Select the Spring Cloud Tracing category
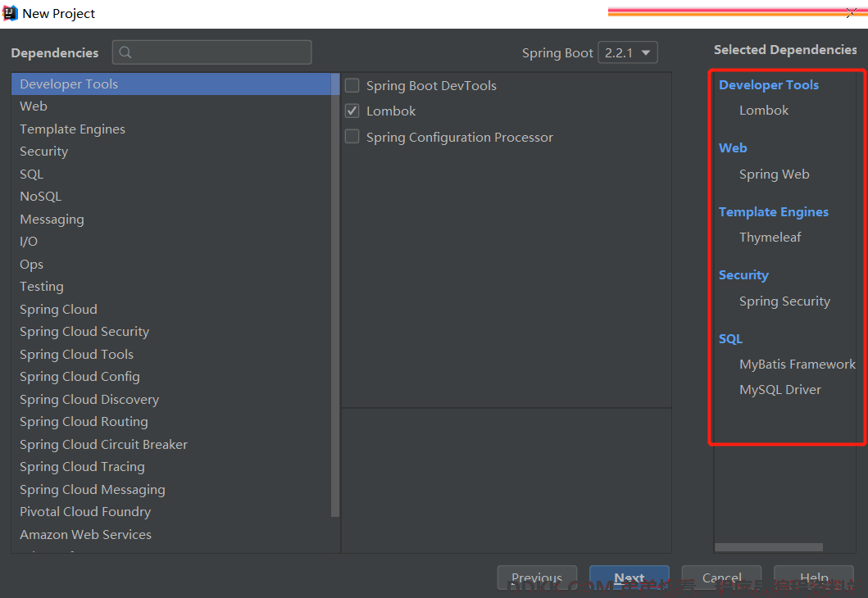This screenshot has width=868, height=598. [171, 467]
